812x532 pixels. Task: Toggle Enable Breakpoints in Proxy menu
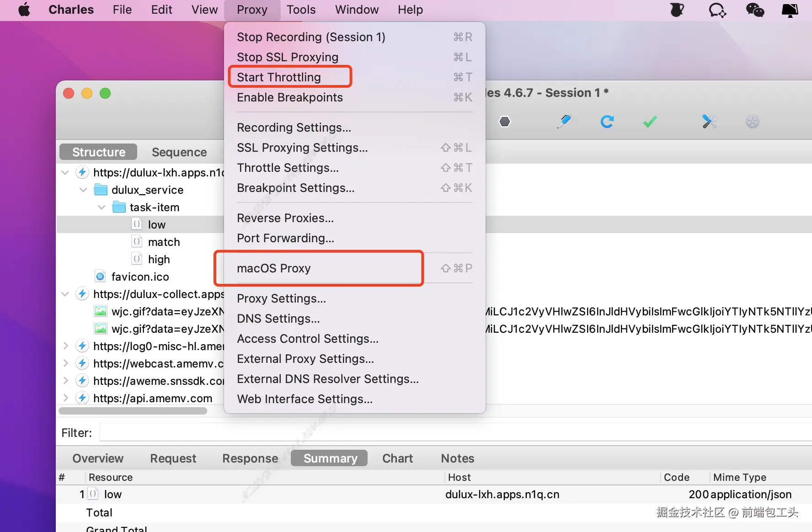[x=355, y=97]
